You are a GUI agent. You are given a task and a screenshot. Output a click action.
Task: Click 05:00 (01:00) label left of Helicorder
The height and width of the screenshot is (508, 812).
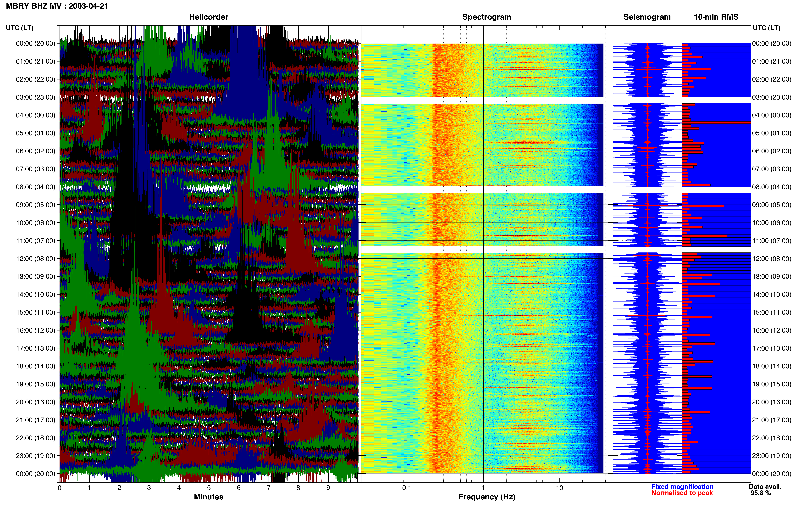point(36,133)
